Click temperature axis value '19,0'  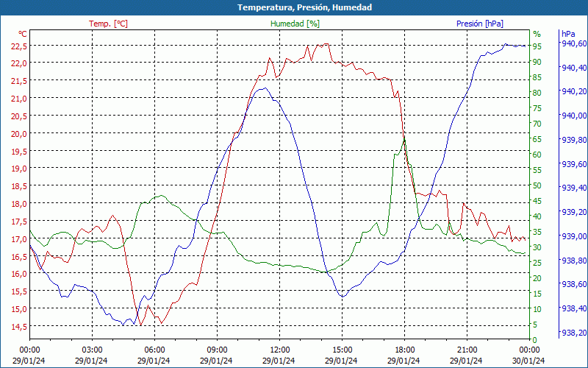[19, 169]
